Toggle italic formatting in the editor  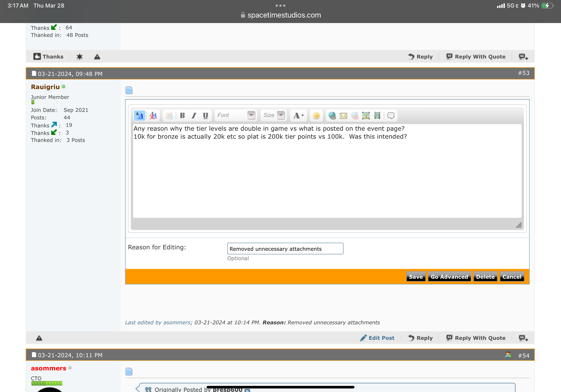(x=194, y=115)
